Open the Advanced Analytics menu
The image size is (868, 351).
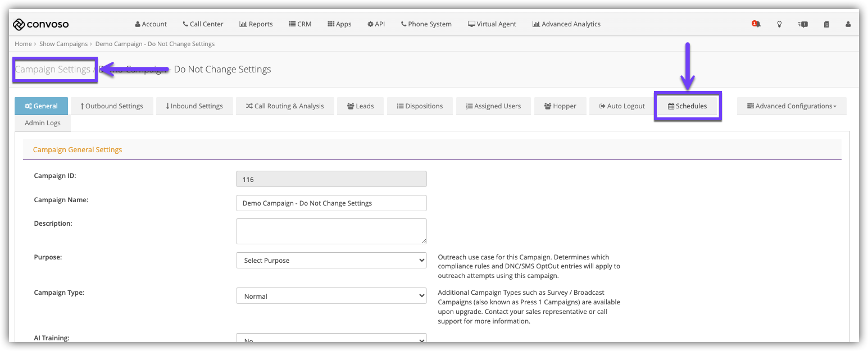click(x=566, y=24)
